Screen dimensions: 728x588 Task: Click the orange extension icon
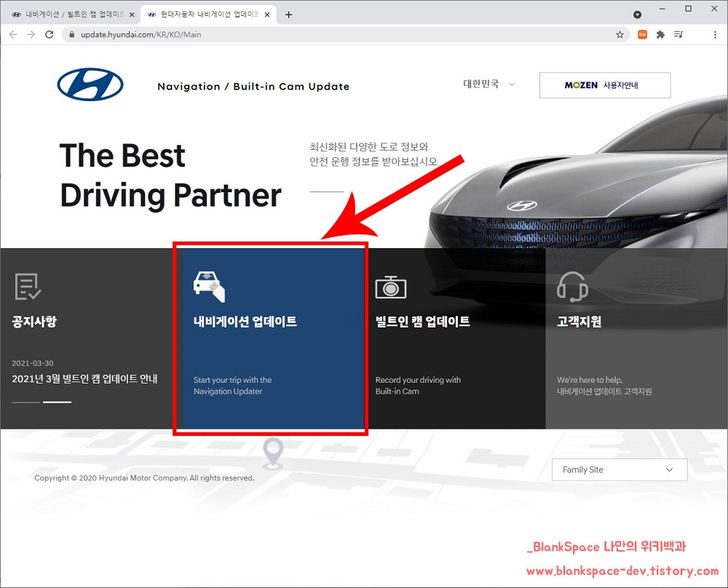[x=643, y=34]
